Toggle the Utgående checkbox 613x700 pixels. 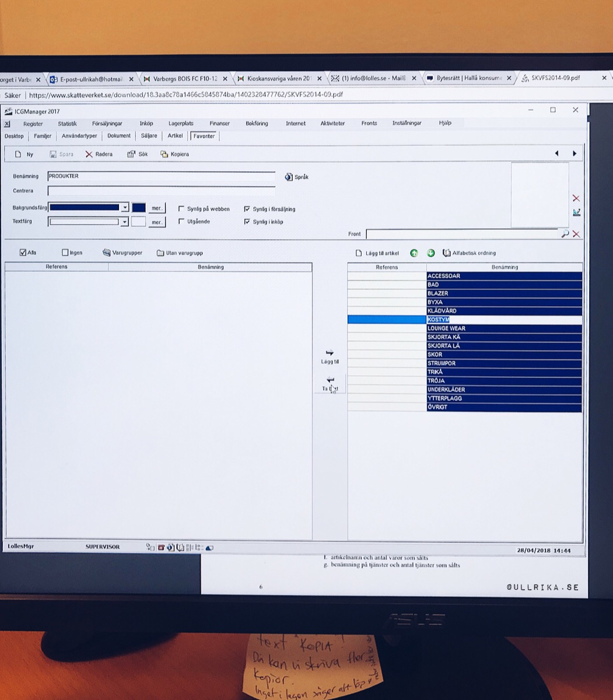181,222
